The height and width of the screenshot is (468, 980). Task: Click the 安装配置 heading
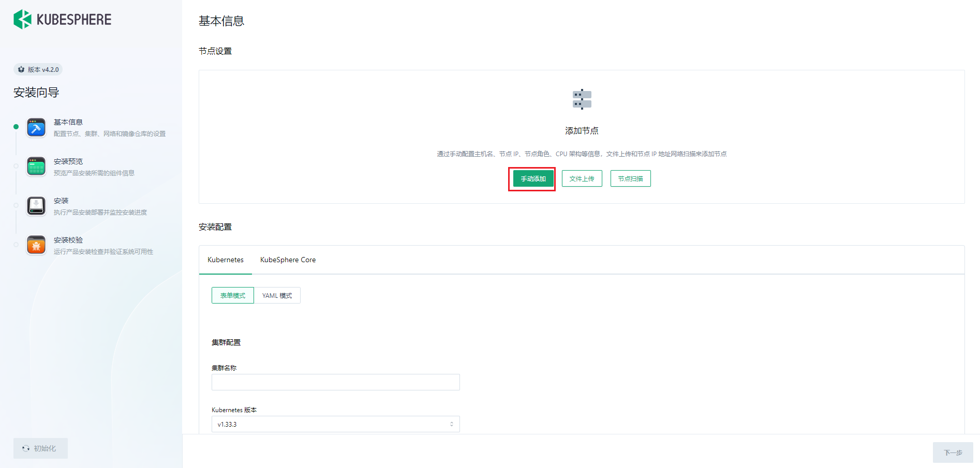215,227
